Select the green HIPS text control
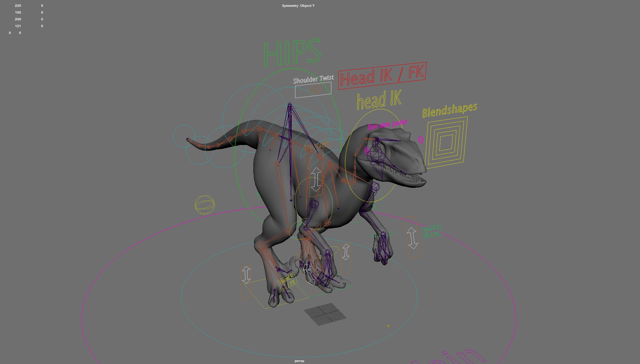This screenshot has width=640, height=364. click(x=292, y=53)
